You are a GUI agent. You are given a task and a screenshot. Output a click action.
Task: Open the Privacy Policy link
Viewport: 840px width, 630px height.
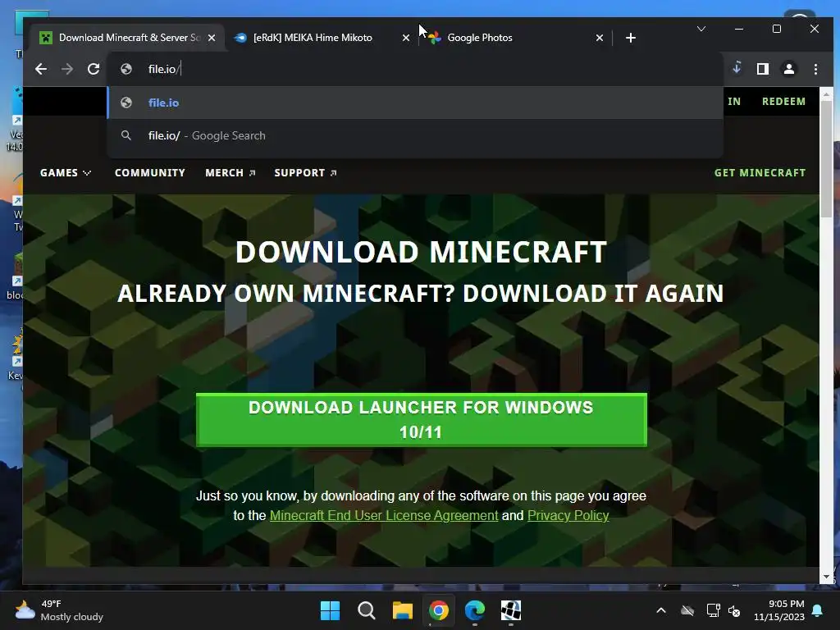[568, 515]
